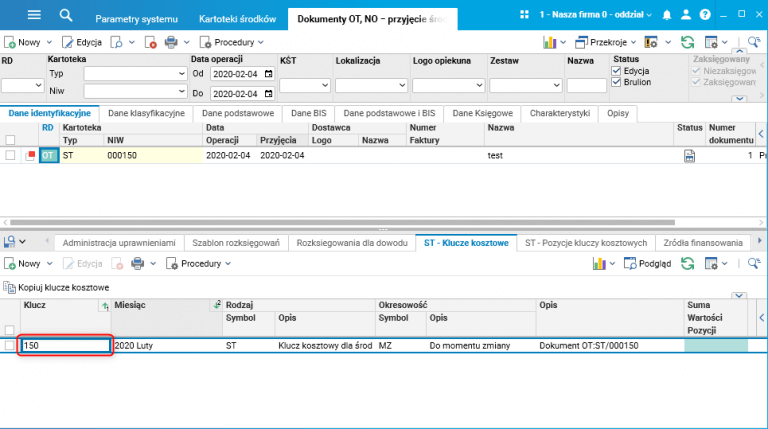
Task: Click the notifications bell icon
Action: coord(667,15)
